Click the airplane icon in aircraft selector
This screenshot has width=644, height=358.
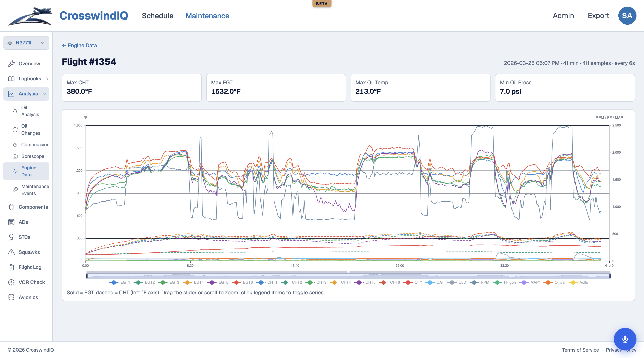tap(10, 43)
